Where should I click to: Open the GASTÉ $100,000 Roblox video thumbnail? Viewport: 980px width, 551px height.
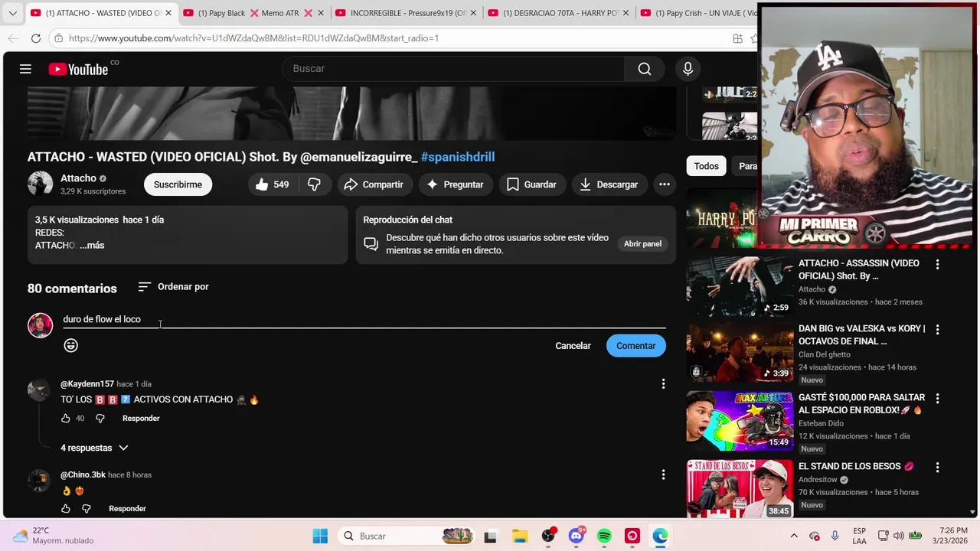(740, 421)
